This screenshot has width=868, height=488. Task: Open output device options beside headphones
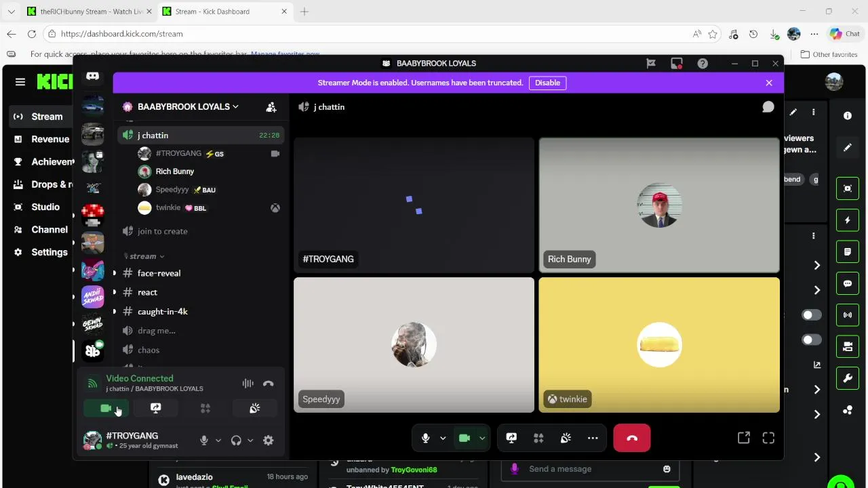[250, 441]
